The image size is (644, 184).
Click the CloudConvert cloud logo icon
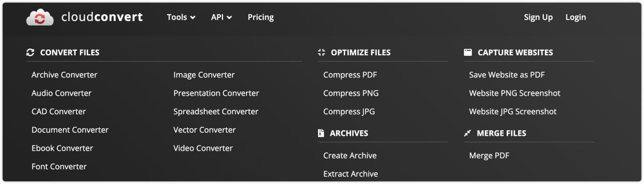pos(40,17)
